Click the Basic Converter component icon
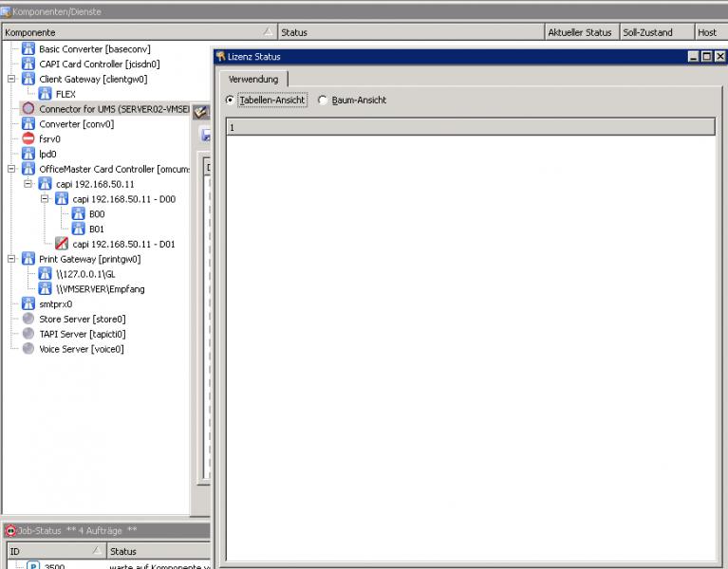The width and height of the screenshot is (728, 569). tap(28, 48)
